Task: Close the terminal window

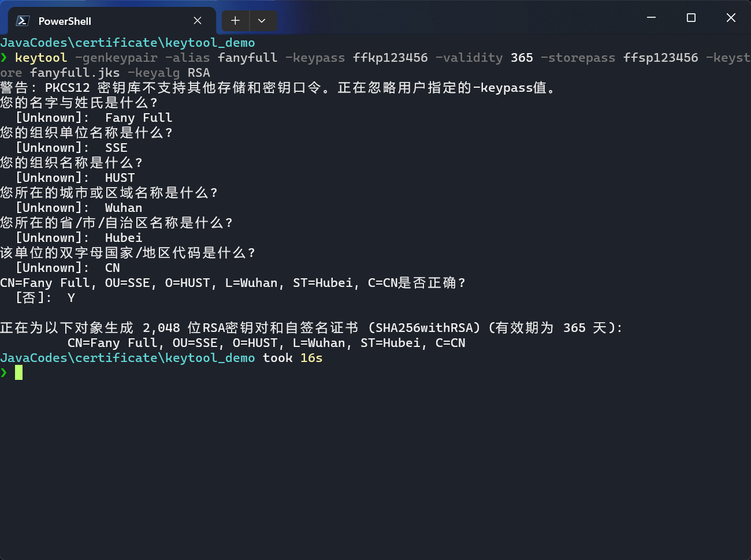Action: (x=731, y=18)
